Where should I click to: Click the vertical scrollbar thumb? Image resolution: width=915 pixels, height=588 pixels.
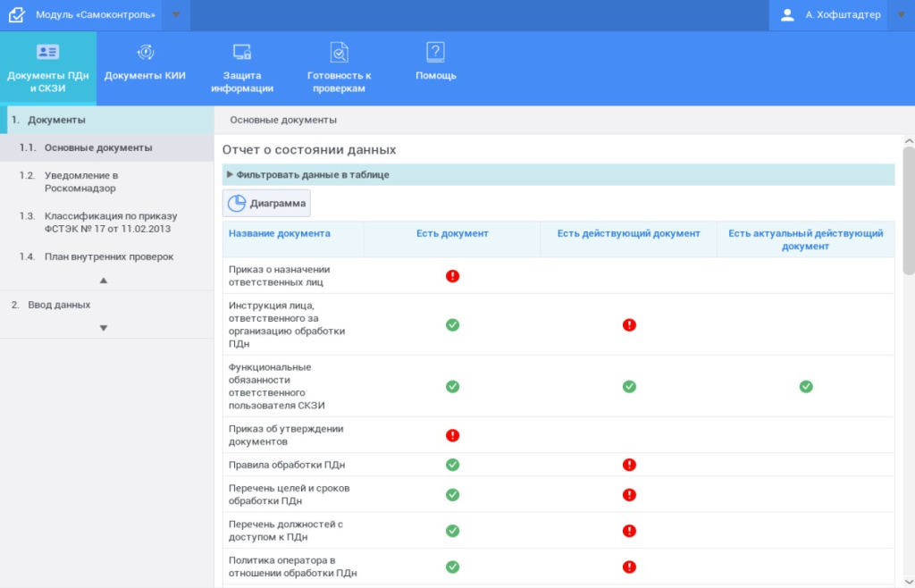click(x=909, y=210)
